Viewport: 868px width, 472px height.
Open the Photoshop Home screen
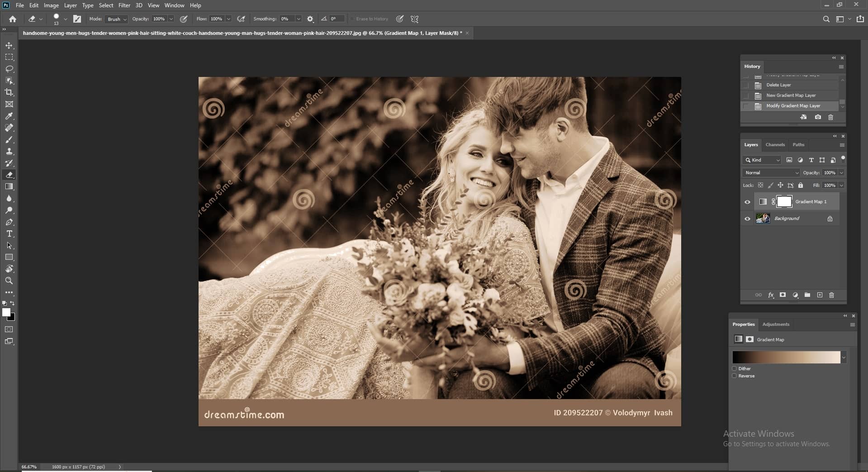point(12,19)
